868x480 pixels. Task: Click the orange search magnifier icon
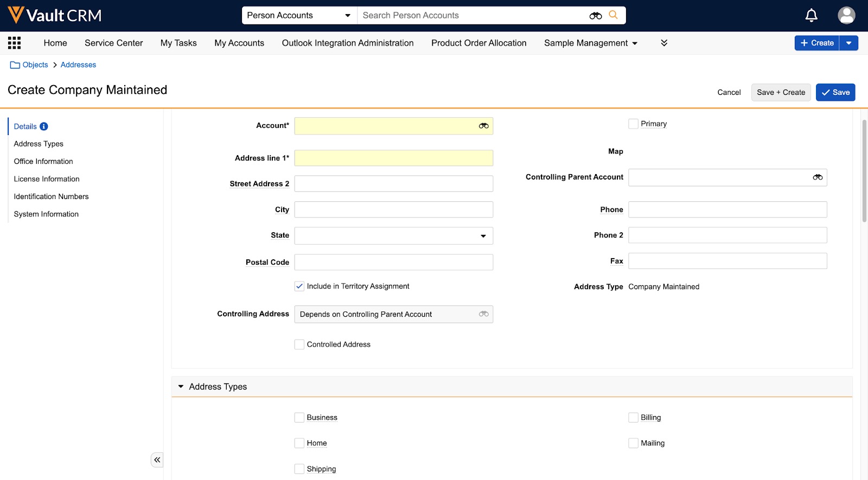(613, 15)
